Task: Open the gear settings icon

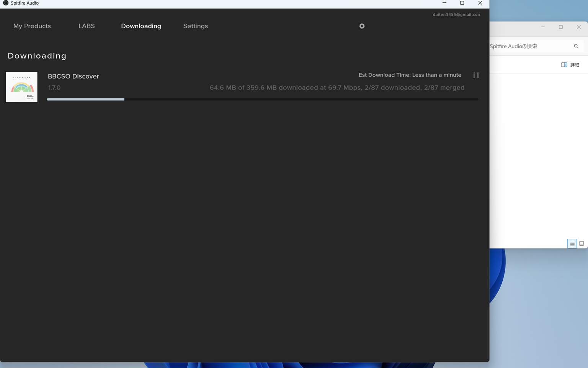Action: click(362, 26)
